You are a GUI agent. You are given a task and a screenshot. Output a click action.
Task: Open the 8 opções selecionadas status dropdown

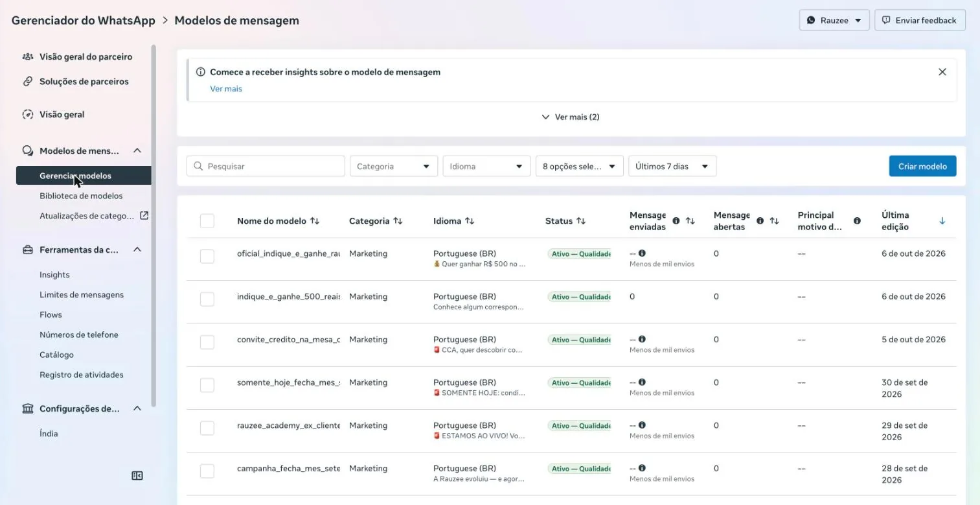[x=580, y=166]
